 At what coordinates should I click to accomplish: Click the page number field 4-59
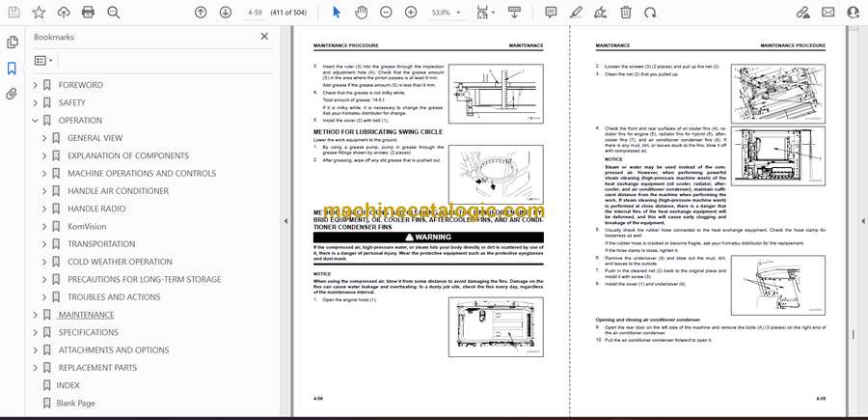click(254, 13)
